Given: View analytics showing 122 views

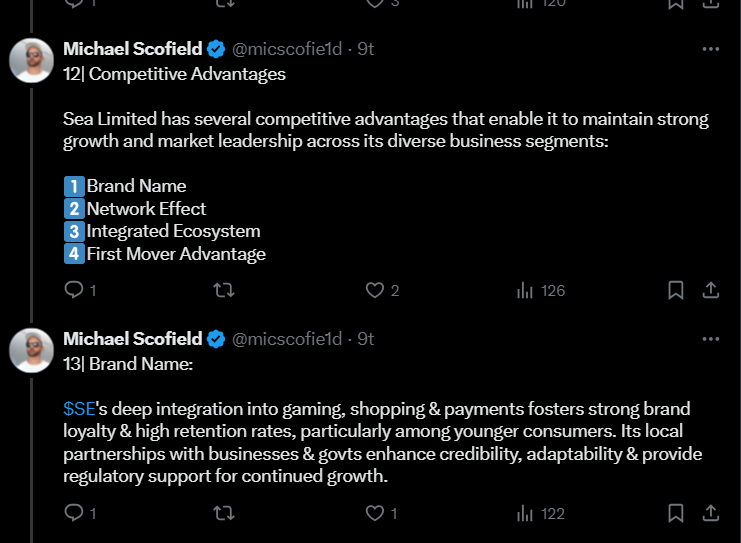Looking at the screenshot, I should (540, 513).
